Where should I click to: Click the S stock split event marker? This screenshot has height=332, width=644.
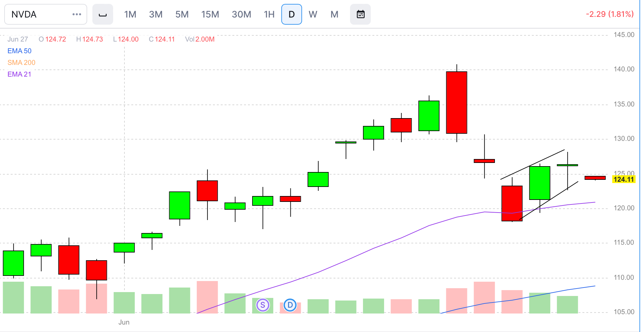(x=263, y=305)
